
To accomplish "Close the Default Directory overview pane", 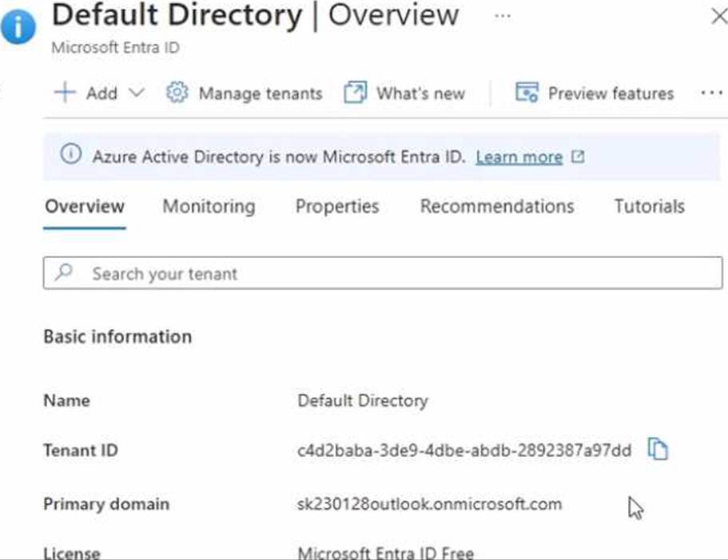I will [x=718, y=16].
